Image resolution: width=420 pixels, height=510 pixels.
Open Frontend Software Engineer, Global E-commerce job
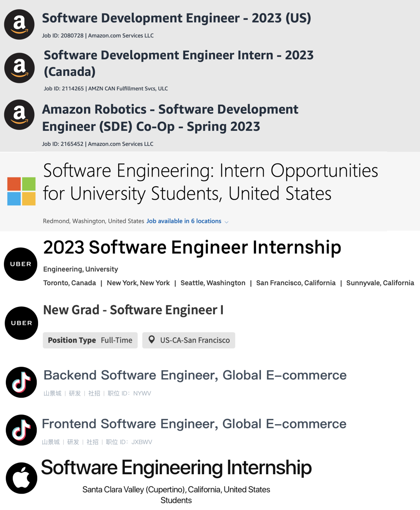194,424
